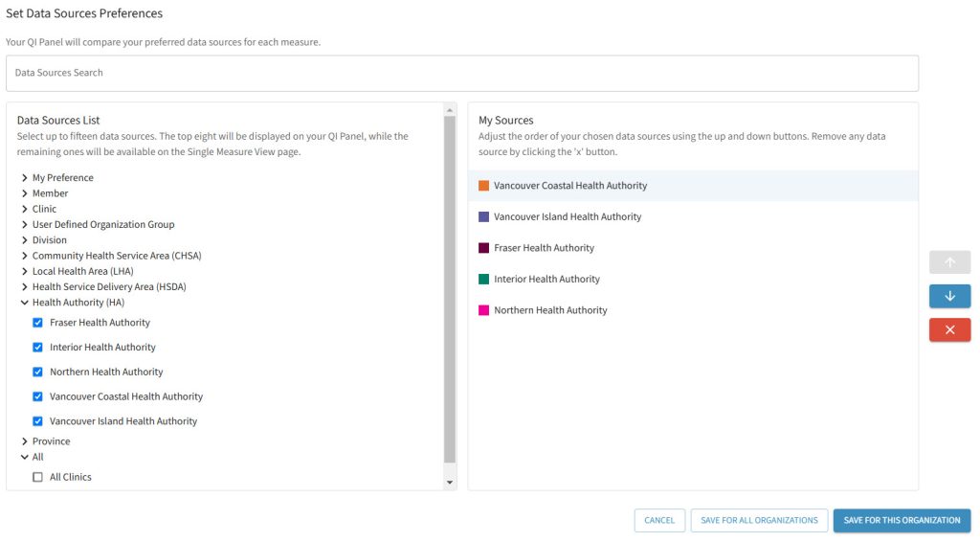Click the blue move down arrow button
The image size is (980, 542).
[949, 296]
